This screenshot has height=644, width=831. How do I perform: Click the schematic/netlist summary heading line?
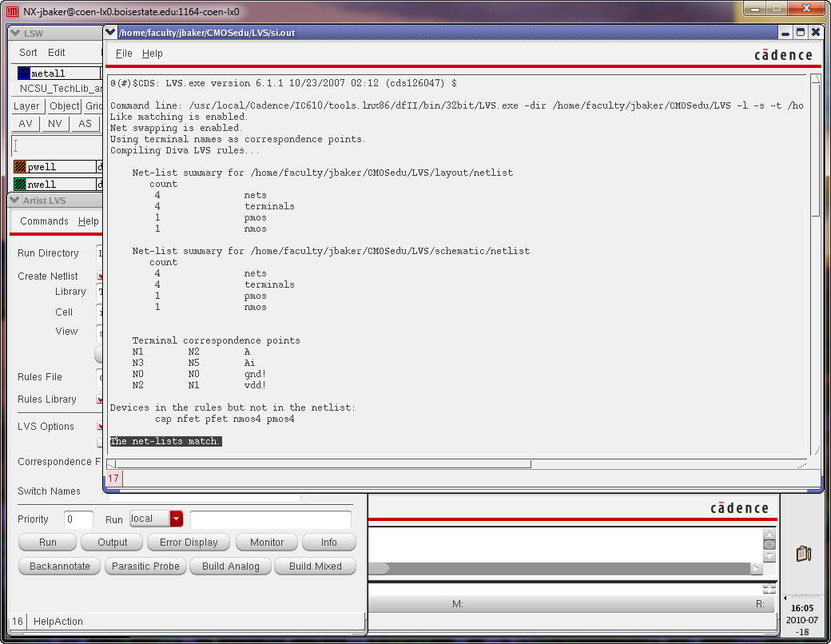[331, 251]
